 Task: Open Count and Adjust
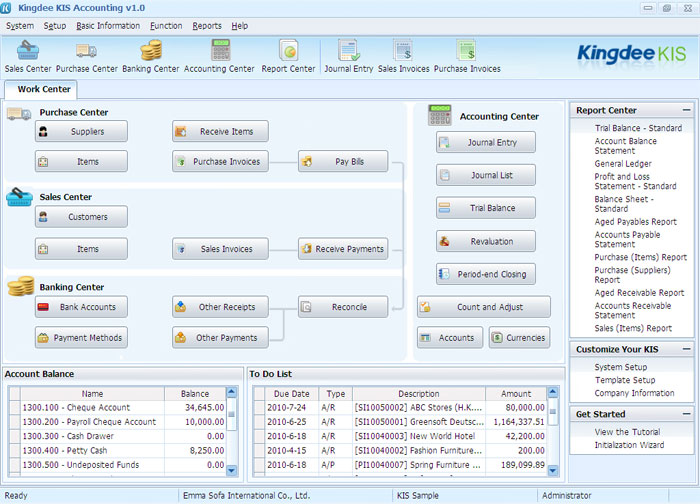coord(484,307)
